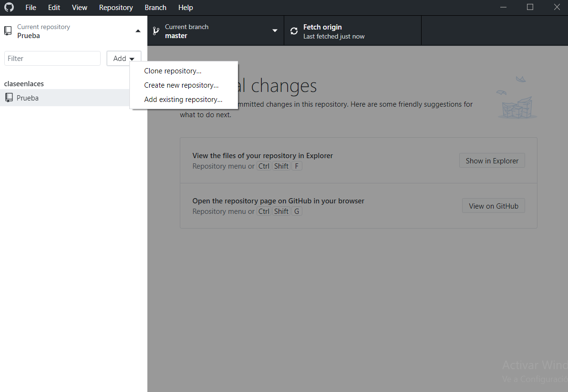
Task: Choose Clone repository… from the Add menu
Action: 173,71
